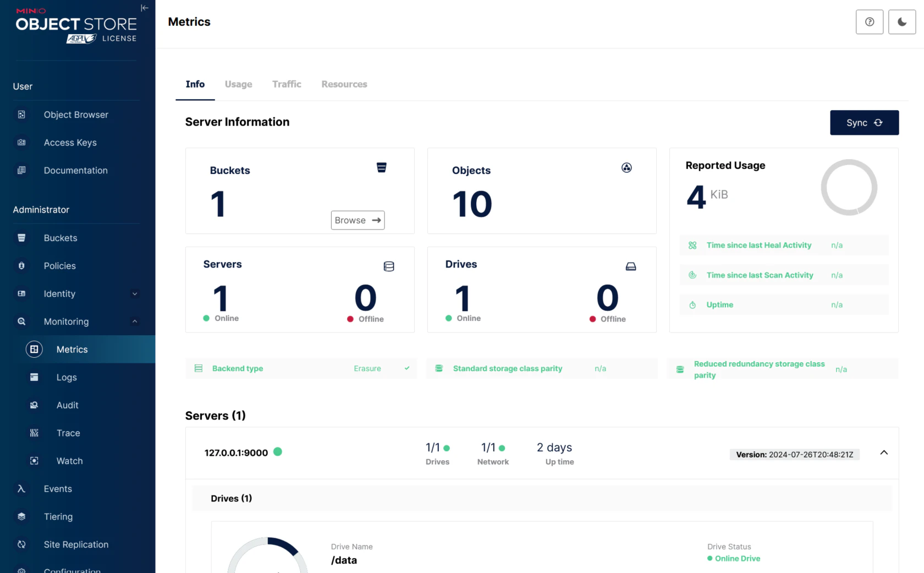Click the Watch sidebar icon
This screenshot has width=924, height=573.
coord(34,461)
